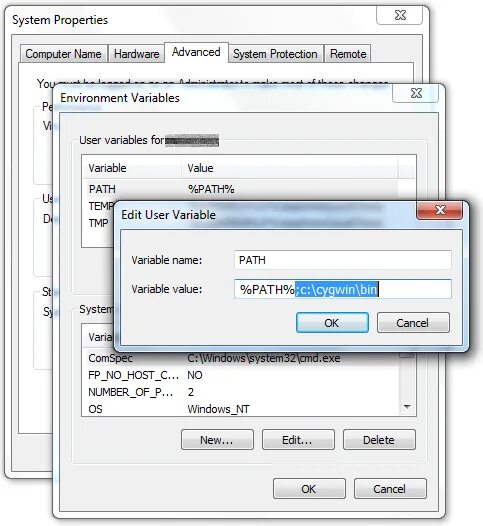Click the system variables list scroll-down arrow
This screenshot has height=526, width=483.
pyautogui.click(x=407, y=407)
